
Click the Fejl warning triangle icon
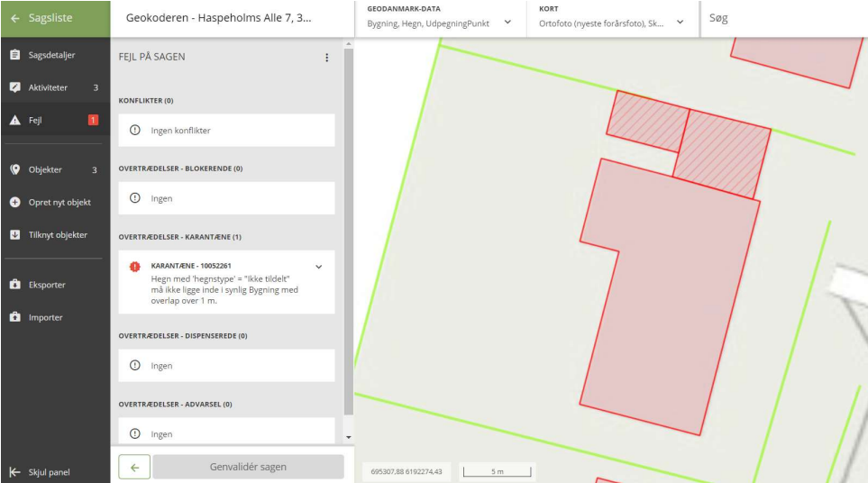pos(14,120)
